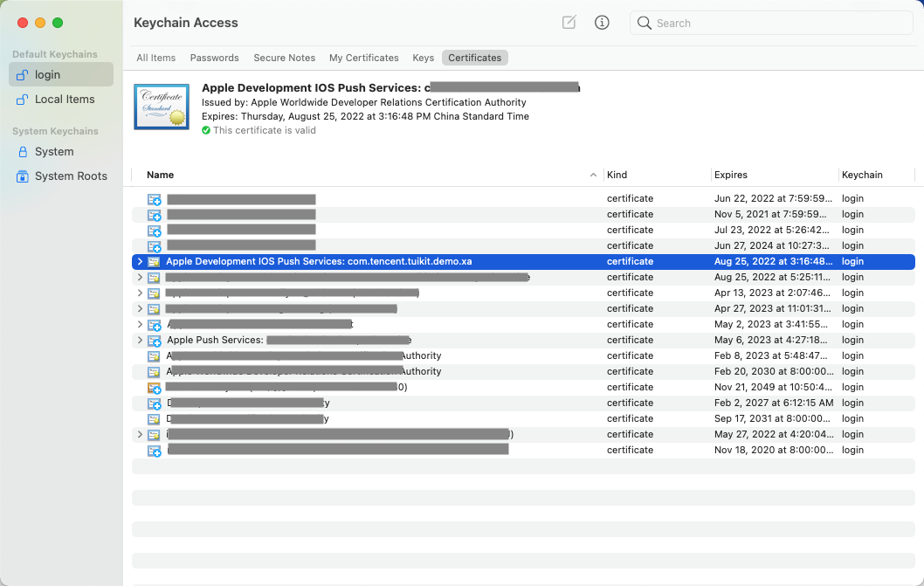The height and width of the screenshot is (586, 924).
Task: Click the large certificate thumbnail image
Action: pyautogui.click(x=162, y=107)
